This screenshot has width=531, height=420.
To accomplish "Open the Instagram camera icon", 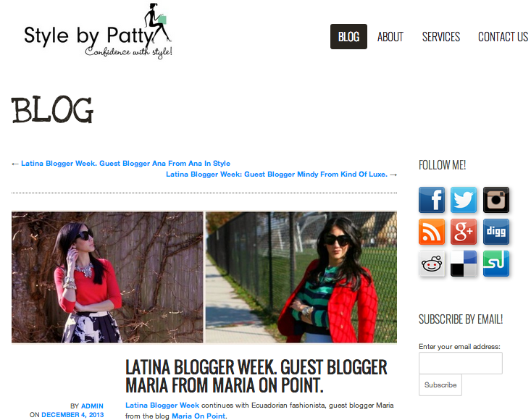I will coord(496,200).
